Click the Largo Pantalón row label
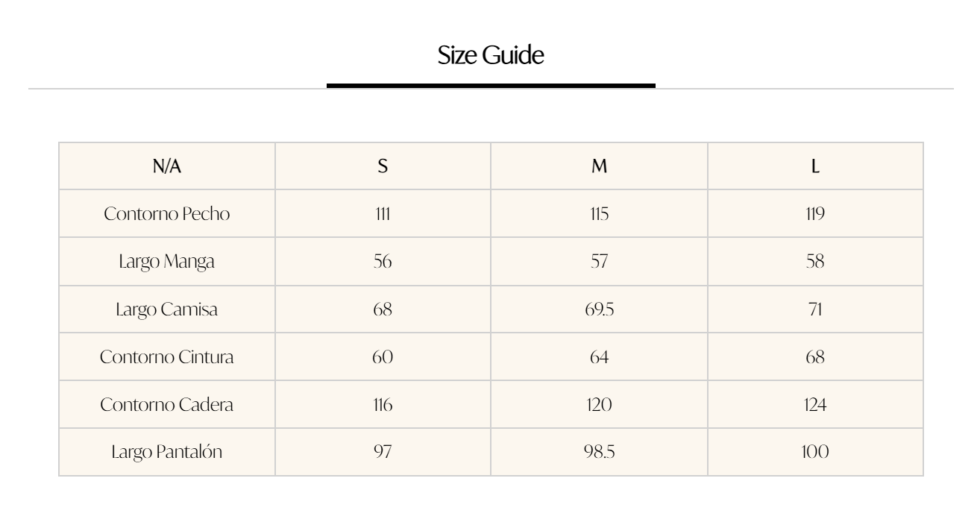980x528 pixels. (166, 453)
